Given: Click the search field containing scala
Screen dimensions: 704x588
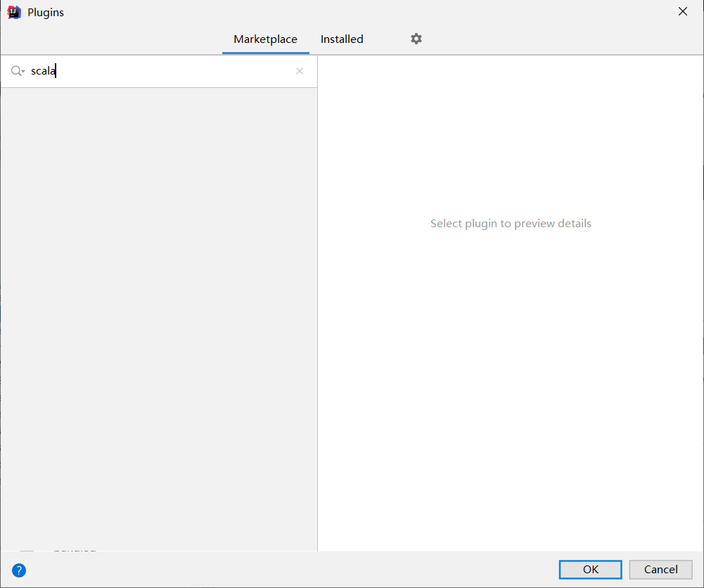Looking at the screenshot, I should pos(160,71).
